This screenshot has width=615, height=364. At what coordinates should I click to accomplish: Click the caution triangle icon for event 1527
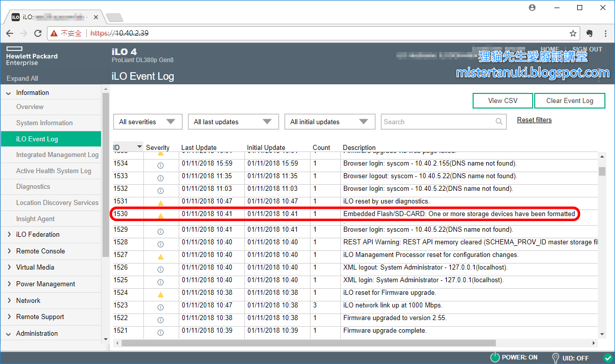[161, 256]
